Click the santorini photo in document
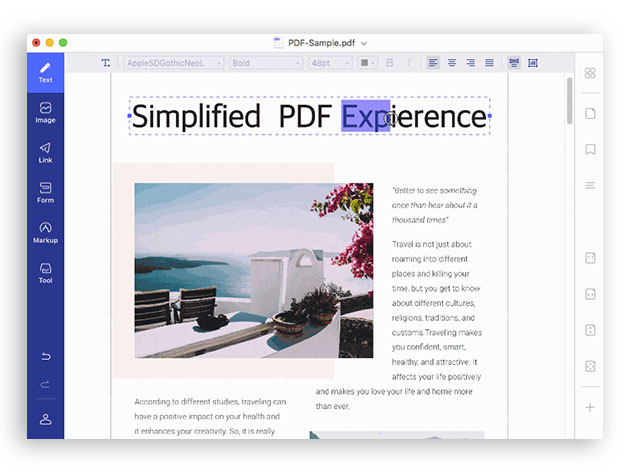 253,270
